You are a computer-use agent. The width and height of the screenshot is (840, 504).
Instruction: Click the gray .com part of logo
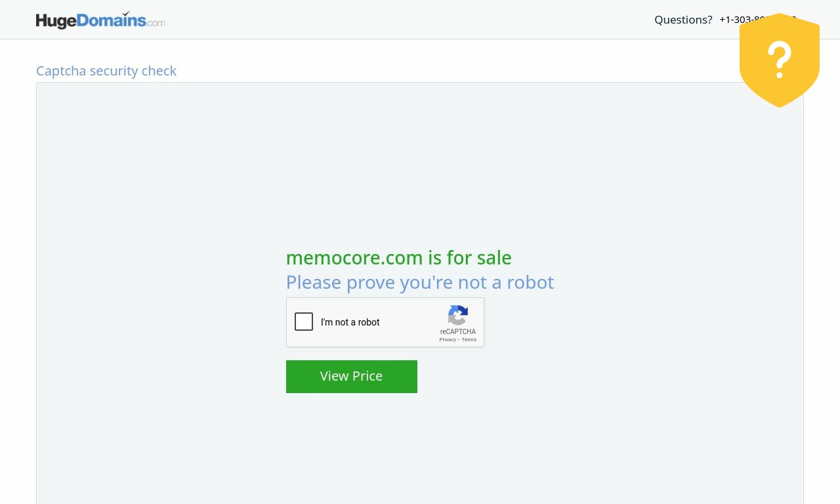(156, 22)
